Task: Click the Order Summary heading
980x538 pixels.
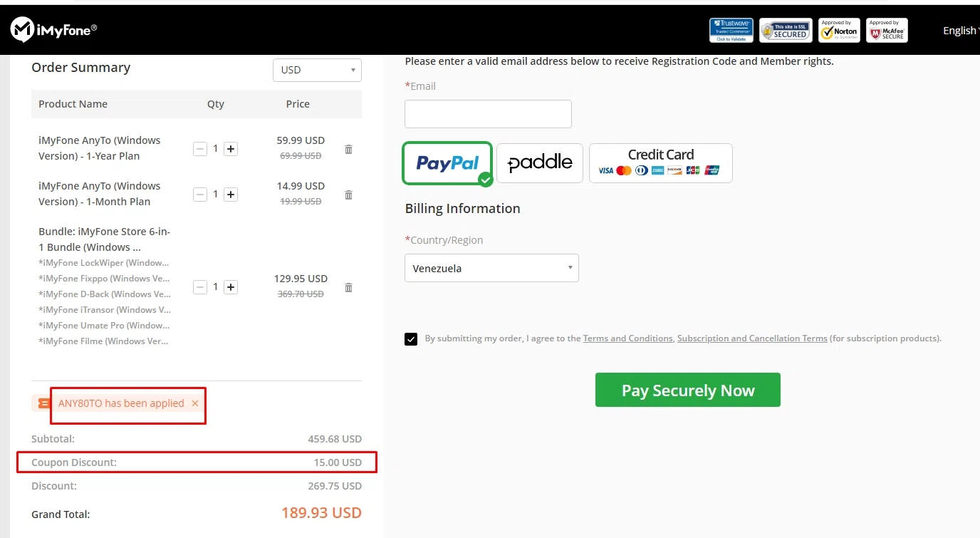Action: 81,68
